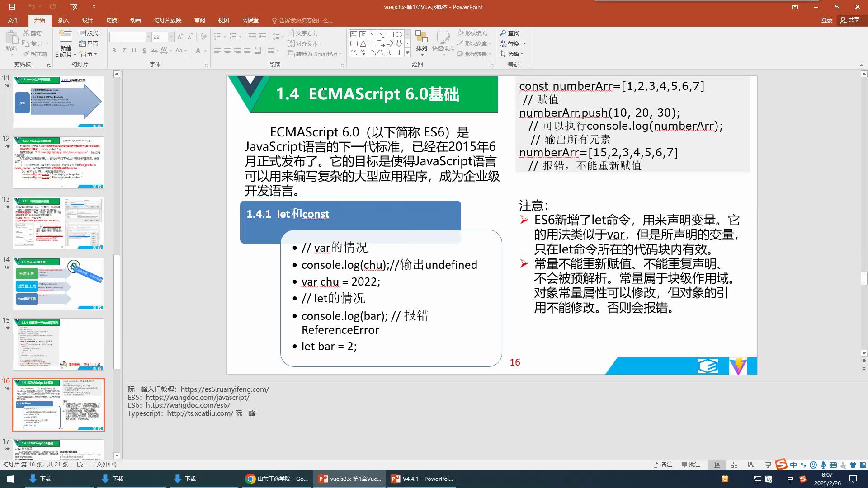Viewport: 868px width, 488px height.
Task: Click the Share (共享) button
Action: click(x=849, y=20)
